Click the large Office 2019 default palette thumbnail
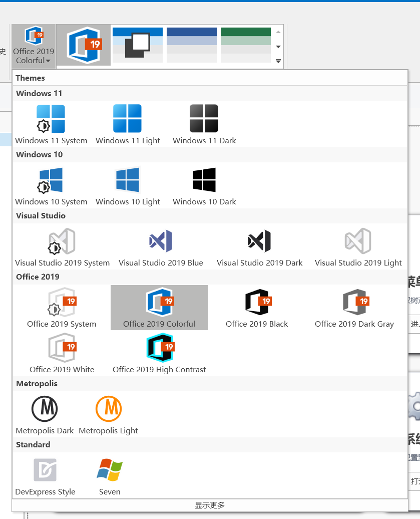This screenshot has height=519, width=420. tap(83, 45)
